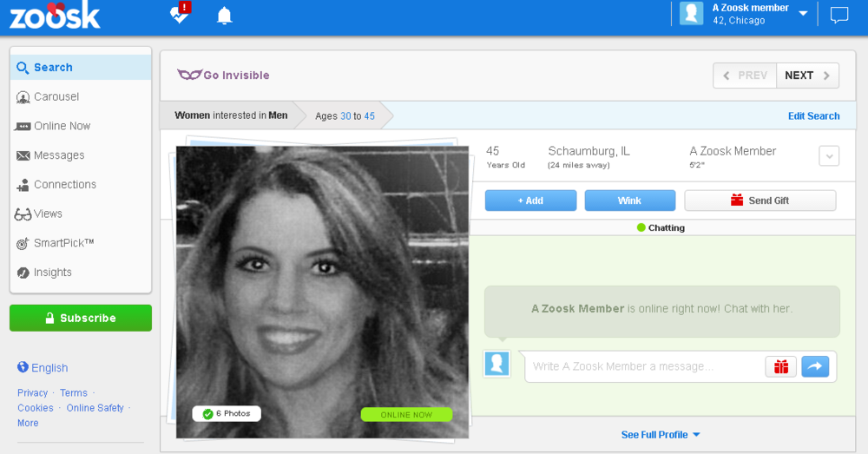The image size is (868, 454).
Task: Open the bell notifications icon
Action: pos(224,16)
